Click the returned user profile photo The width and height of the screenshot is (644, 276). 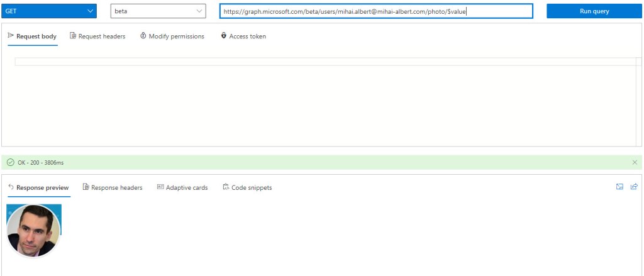click(33, 231)
